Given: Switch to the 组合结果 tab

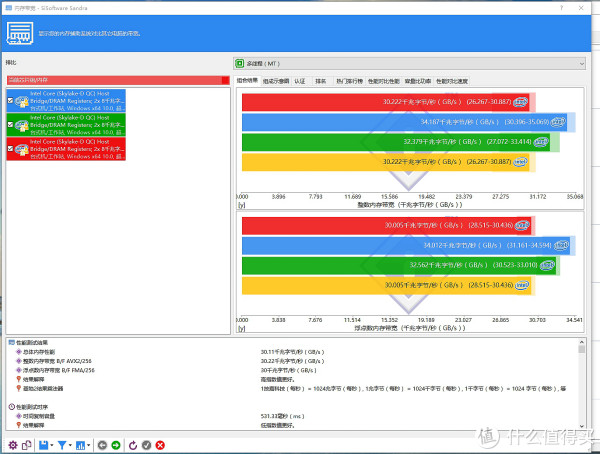Looking at the screenshot, I should pos(247,80).
